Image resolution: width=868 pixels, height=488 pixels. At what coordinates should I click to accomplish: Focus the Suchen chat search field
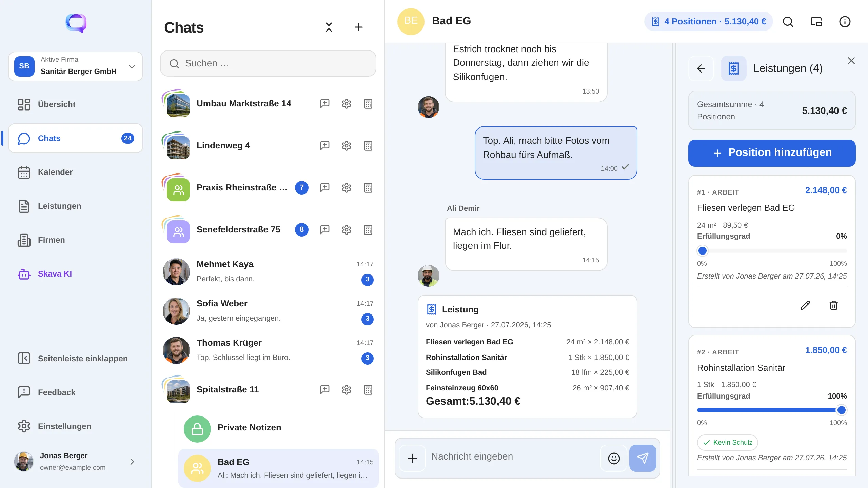click(x=268, y=63)
